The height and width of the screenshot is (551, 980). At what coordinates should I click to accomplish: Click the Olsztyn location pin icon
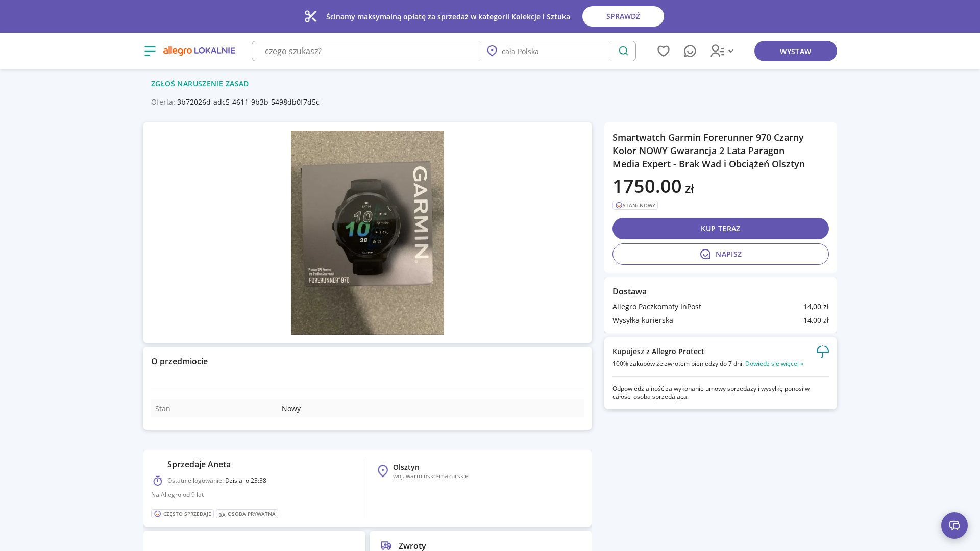pyautogui.click(x=383, y=471)
